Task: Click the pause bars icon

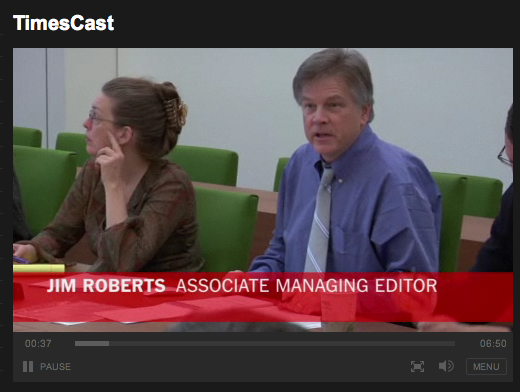Action: [28, 367]
